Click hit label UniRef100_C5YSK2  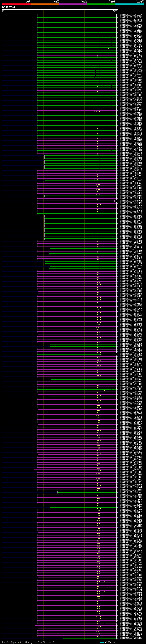click(x=131, y=389)
